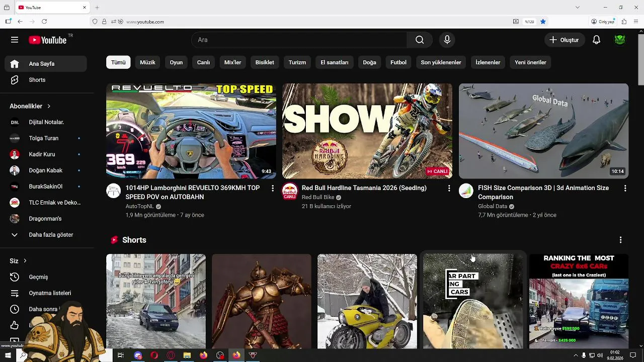Open the notifications bell
The height and width of the screenshot is (362, 644).
596,40
